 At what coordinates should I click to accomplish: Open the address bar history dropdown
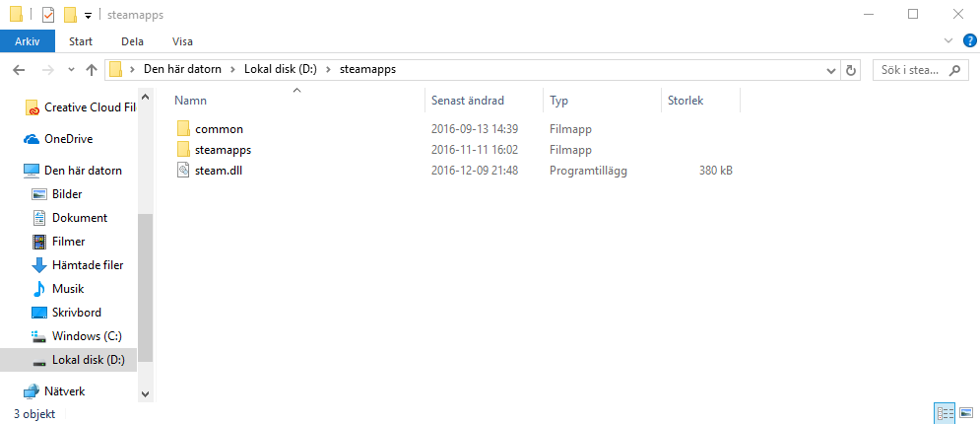coord(831,71)
